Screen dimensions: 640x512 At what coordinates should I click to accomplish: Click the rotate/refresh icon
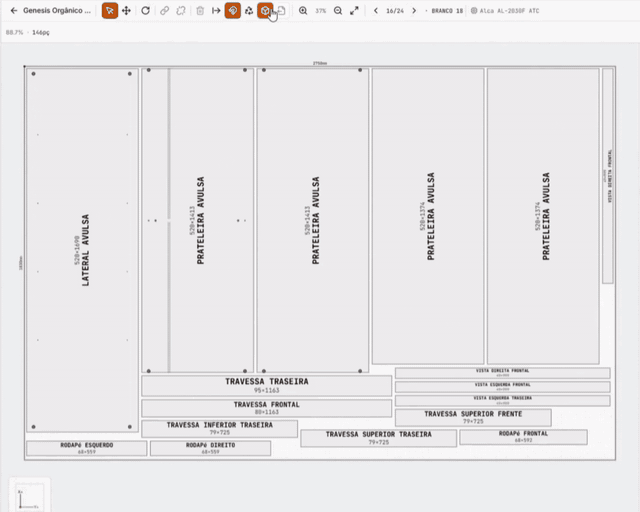145,11
